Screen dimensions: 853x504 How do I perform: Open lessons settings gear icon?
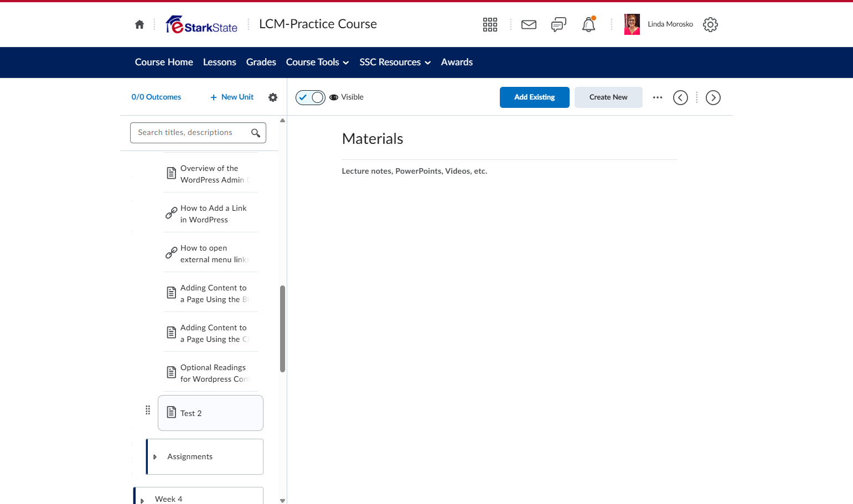click(x=273, y=97)
